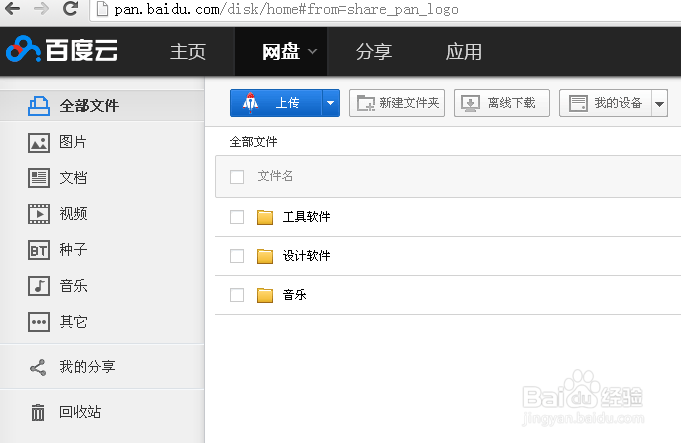Go to the 应用 navigation tab

point(464,52)
